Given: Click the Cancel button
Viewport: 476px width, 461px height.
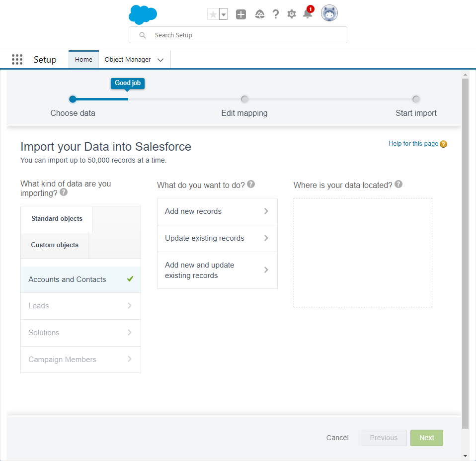Looking at the screenshot, I should coord(337,438).
